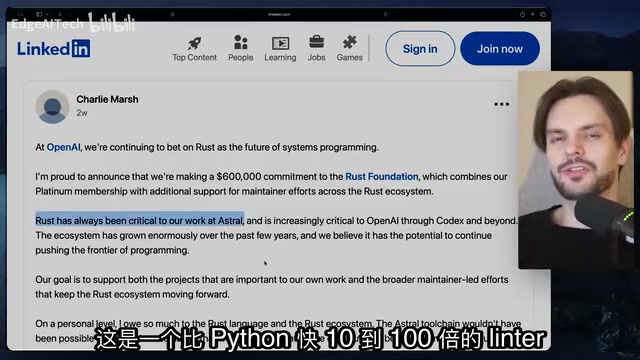Open the three-dot post options menu
Image resolution: width=640 pixels, height=360 pixels.
(501, 104)
